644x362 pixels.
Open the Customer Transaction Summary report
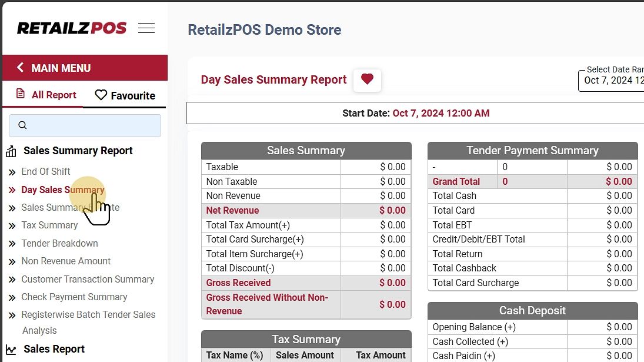coord(88,279)
